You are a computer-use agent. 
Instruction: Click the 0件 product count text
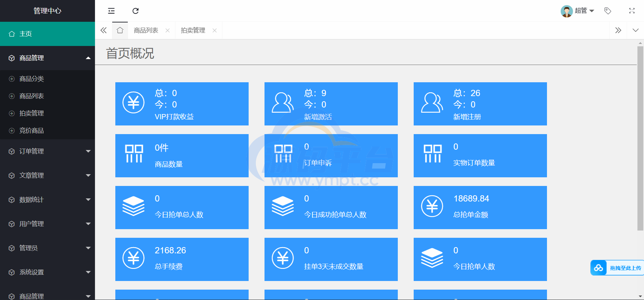[x=162, y=148]
